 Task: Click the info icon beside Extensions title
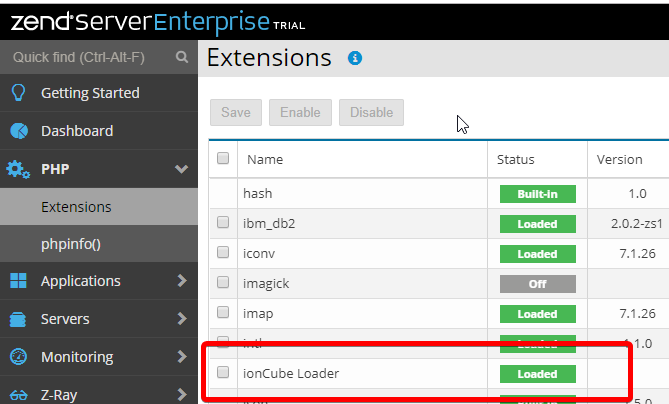coord(354,59)
